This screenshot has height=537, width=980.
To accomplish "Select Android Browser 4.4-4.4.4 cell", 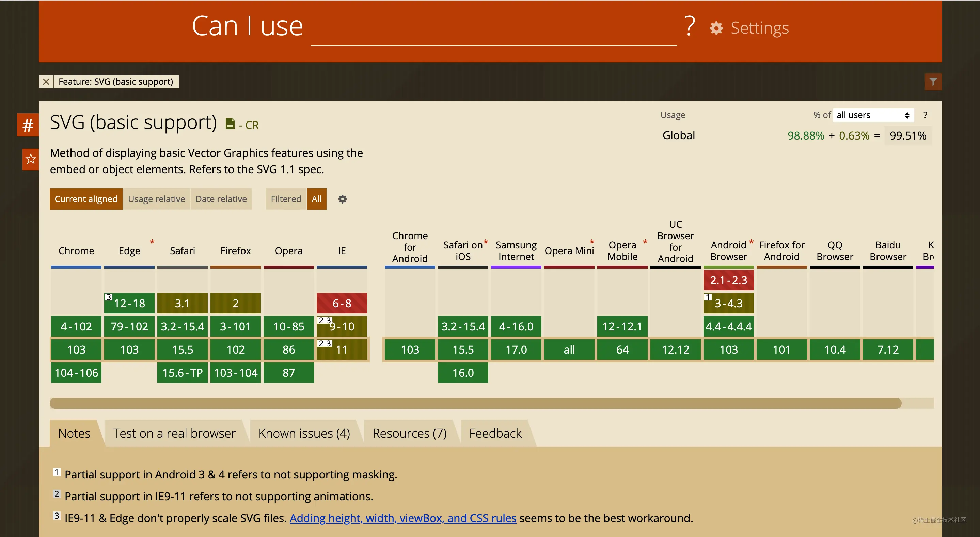I will [x=729, y=326].
